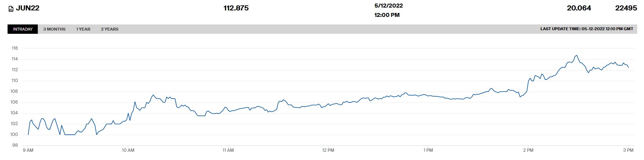The height and width of the screenshot is (160, 644).
Task: Click the 2 PM x-axis label
Action: [528, 150]
